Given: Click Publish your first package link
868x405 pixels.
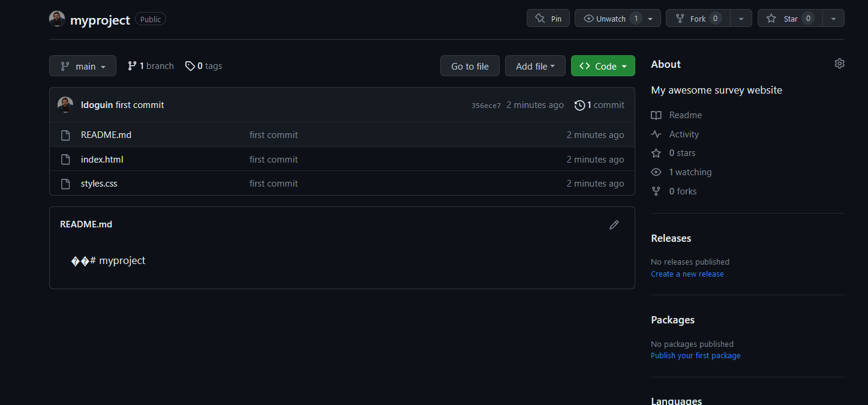Looking at the screenshot, I should [696, 356].
